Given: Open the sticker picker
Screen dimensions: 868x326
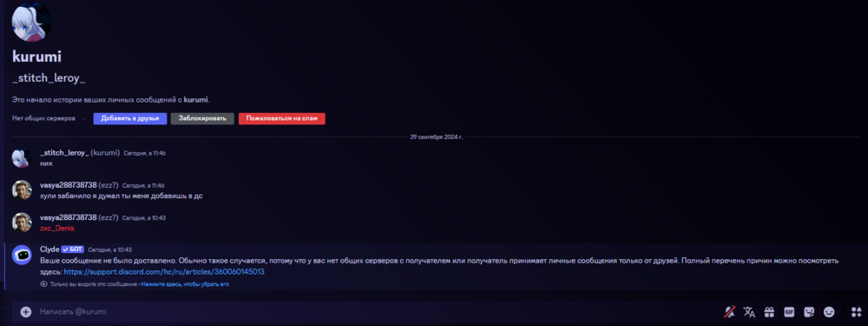Looking at the screenshot, I should [x=809, y=311].
